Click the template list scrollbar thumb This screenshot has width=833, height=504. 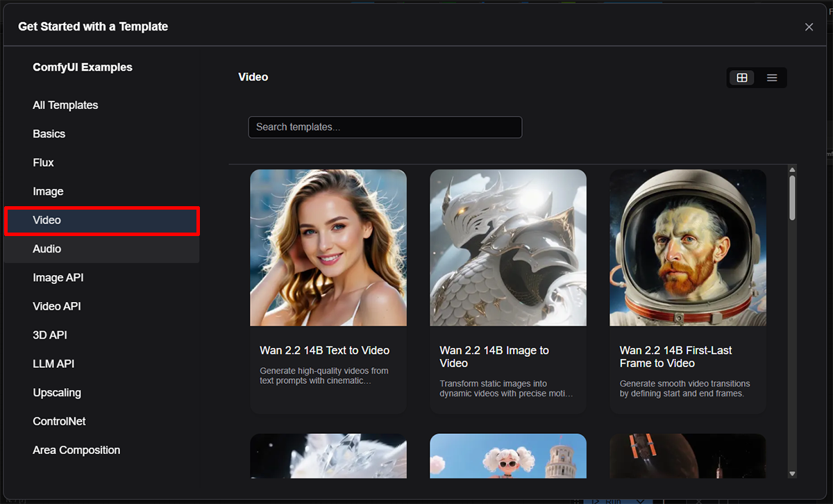pos(792,198)
